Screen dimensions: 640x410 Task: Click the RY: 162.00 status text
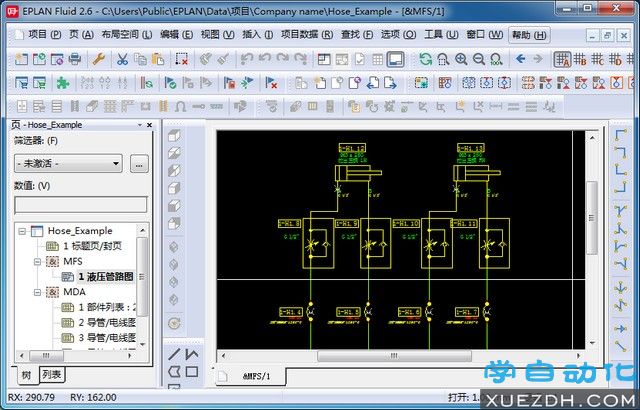point(93,397)
